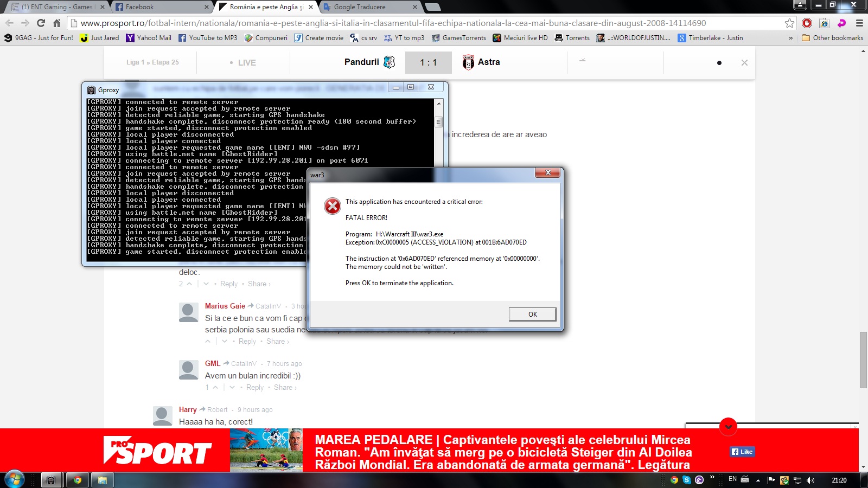The width and height of the screenshot is (868, 488).
Task: Click GML's avatar thumbnail
Action: point(189,370)
